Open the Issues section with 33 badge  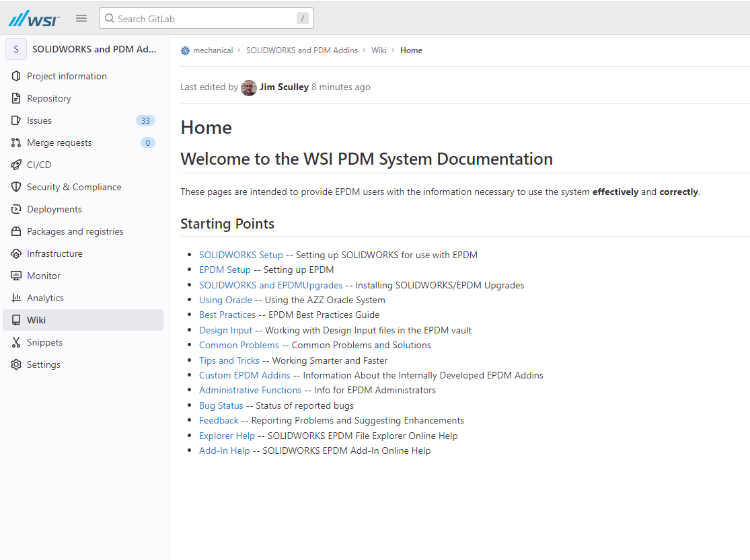39,120
